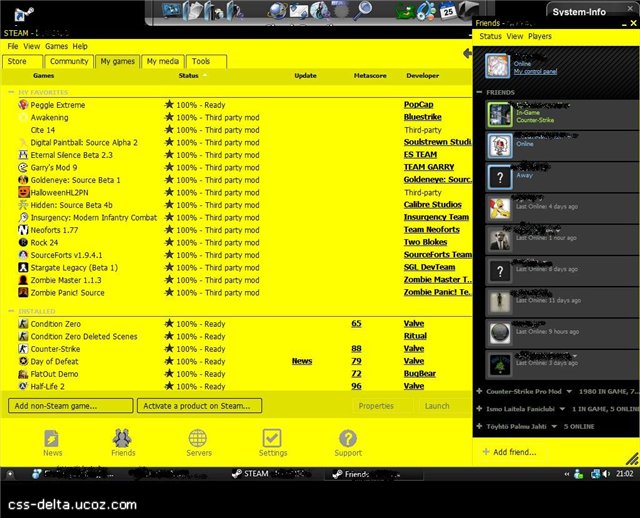Collapse the FRIENDS group
This screenshot has height=518, width=640.
(x=479, y=92)
